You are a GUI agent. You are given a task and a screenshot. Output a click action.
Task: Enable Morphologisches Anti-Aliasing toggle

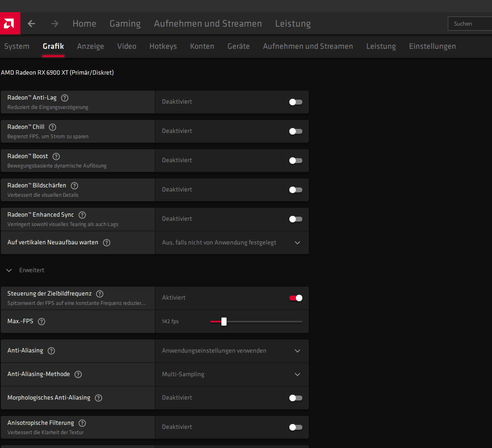(296, 398)
